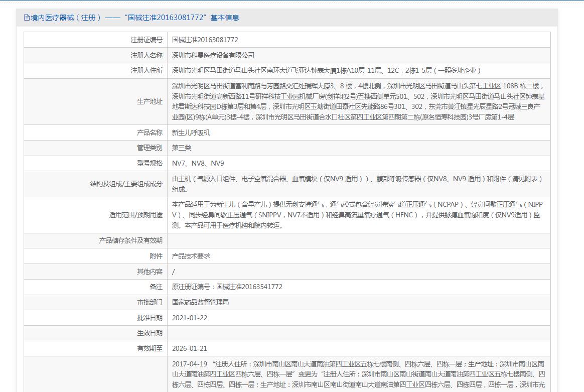584x392 pixels.
Task: Click the 其他内容 row label
Action: tap(150, 272)
